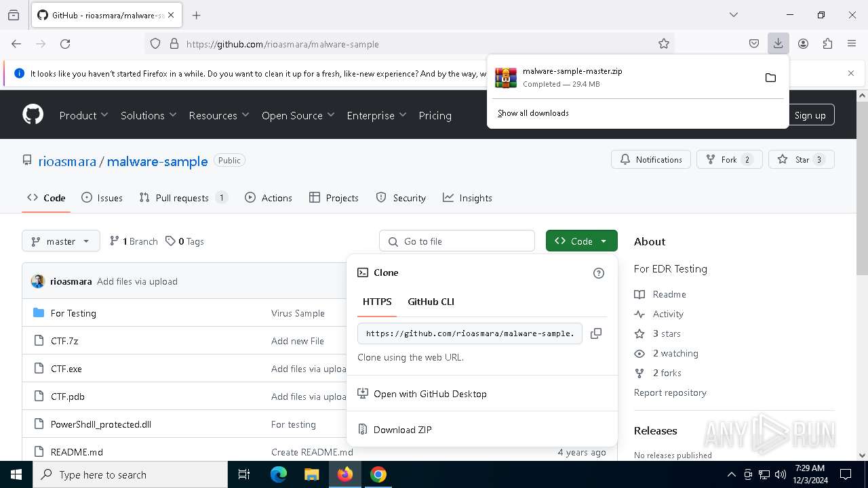Image resolution: width=868 pixels, height=488 pixels.
Task: Open PowerShdll_protected.dll file
Action: (101, 424)
